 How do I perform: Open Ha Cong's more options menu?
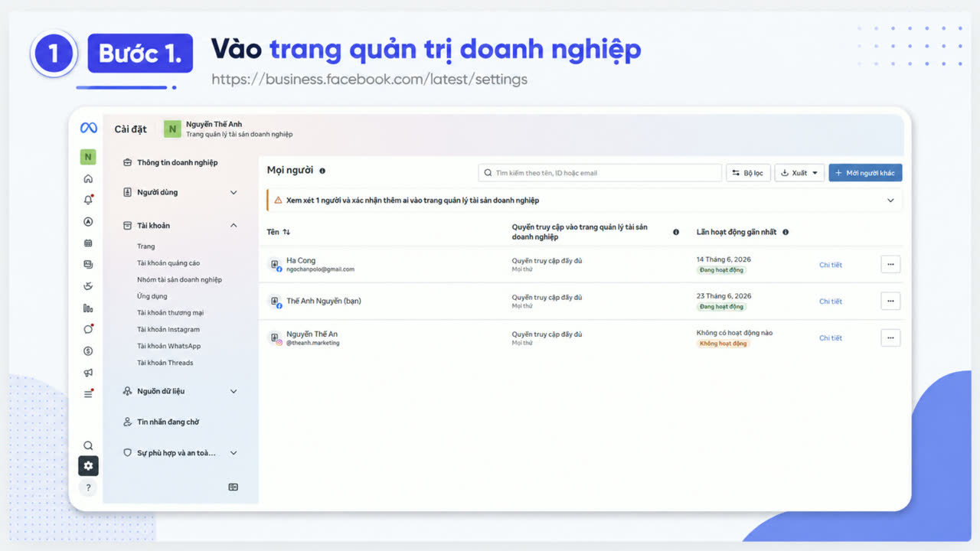(x=890, y=265)
